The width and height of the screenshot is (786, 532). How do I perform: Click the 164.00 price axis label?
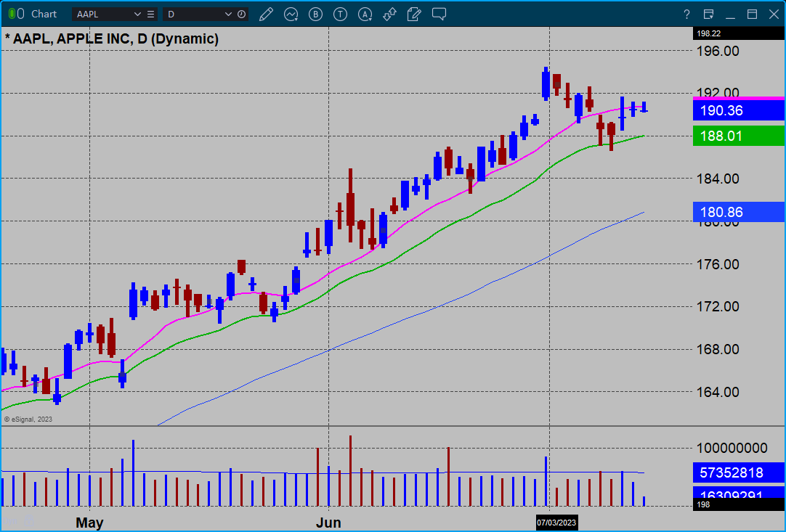(x=718, y=392)
